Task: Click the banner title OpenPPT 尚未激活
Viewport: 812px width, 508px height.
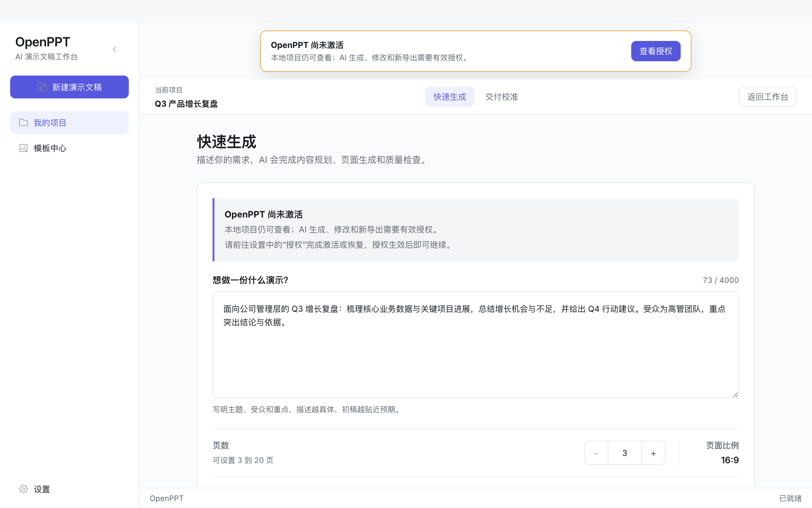Action: pyautogui.click(x=307, y=45)
